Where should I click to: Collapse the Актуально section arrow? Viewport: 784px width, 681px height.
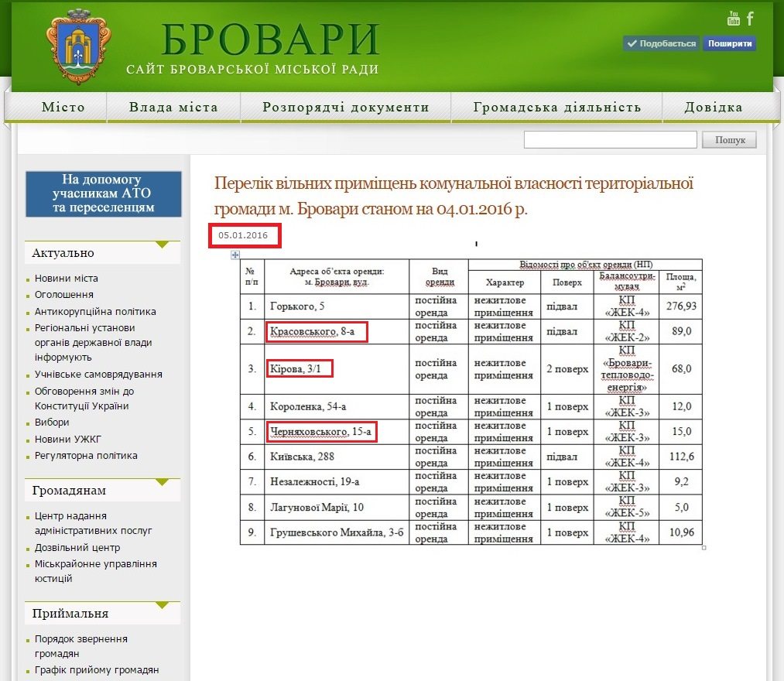[x=162, y=245]
